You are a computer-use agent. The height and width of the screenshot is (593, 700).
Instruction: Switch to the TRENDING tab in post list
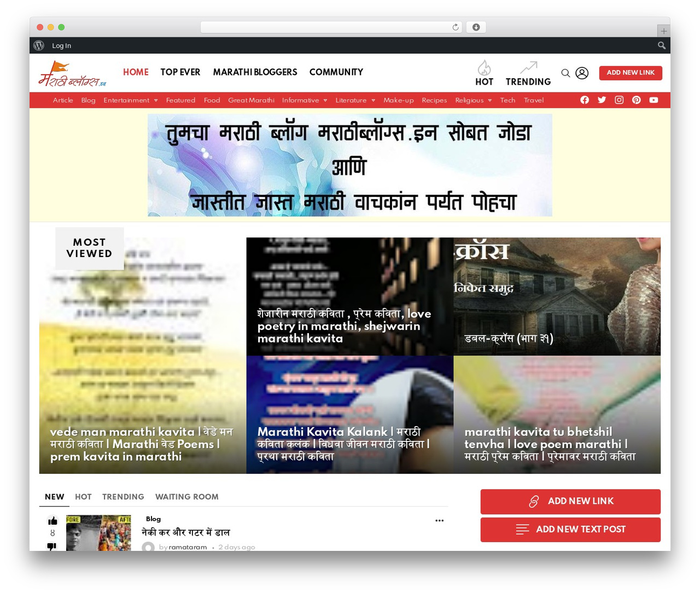123,497
